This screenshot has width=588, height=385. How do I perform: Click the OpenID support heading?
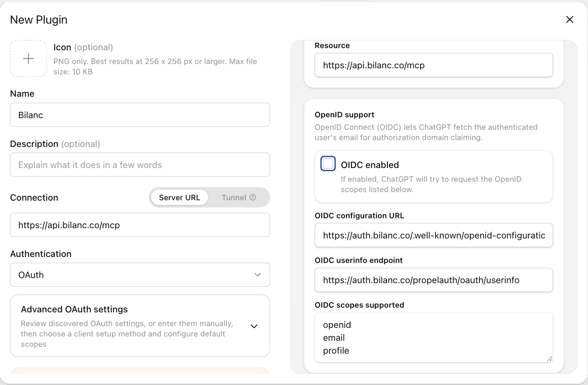click(344, 115)
